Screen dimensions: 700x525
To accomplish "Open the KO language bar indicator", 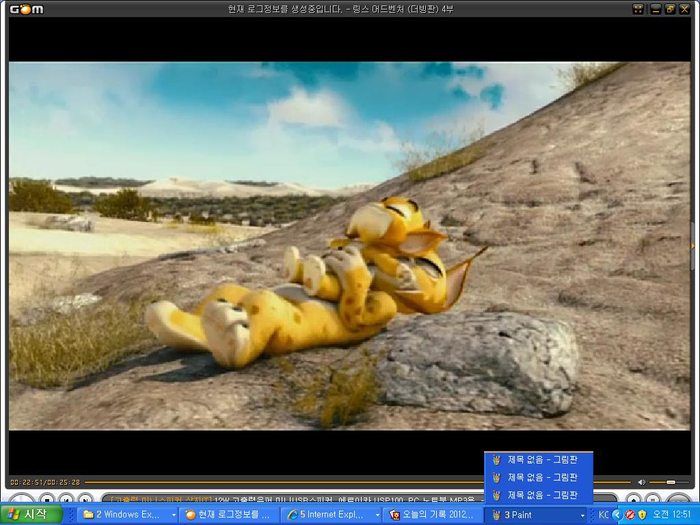I will point(603,515).
